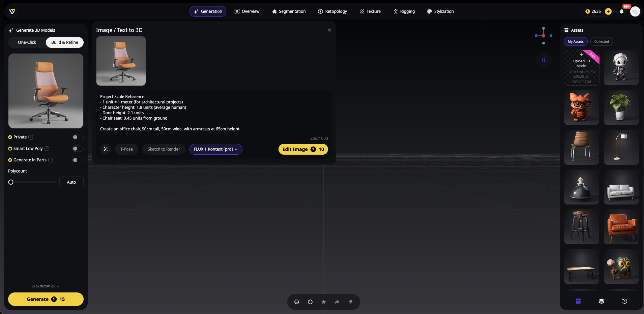Open the Polycount Auto selector

pos(71,182)
